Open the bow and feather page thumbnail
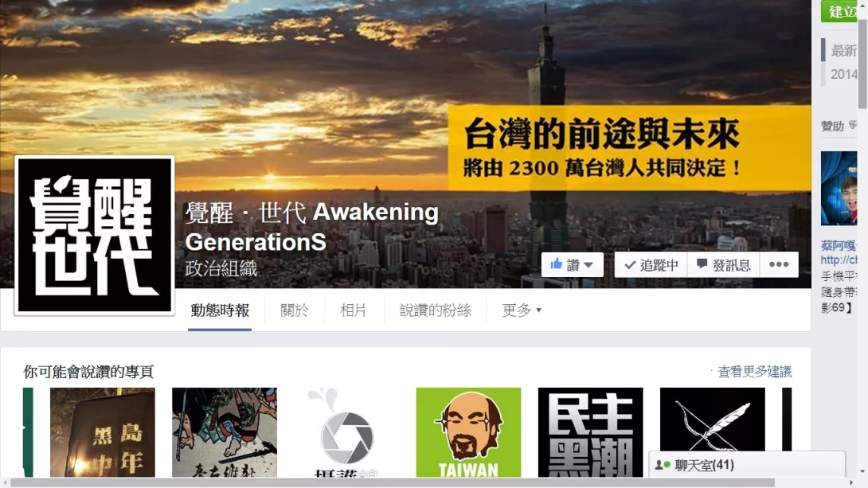The height and width of the screenshot is (488, 868). [x=713, y=420]
